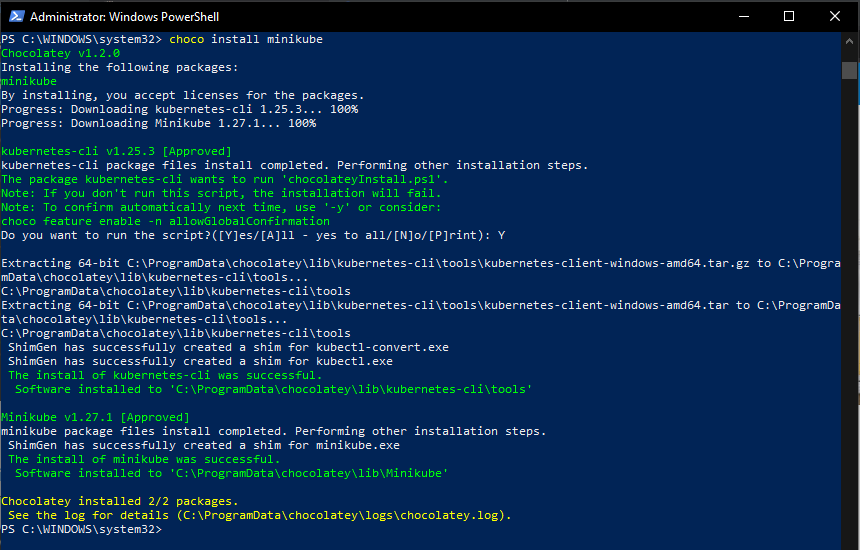
Task: Click the 'Administrator: Windows PowerShell' title text
Action: [x=125, y=17]
